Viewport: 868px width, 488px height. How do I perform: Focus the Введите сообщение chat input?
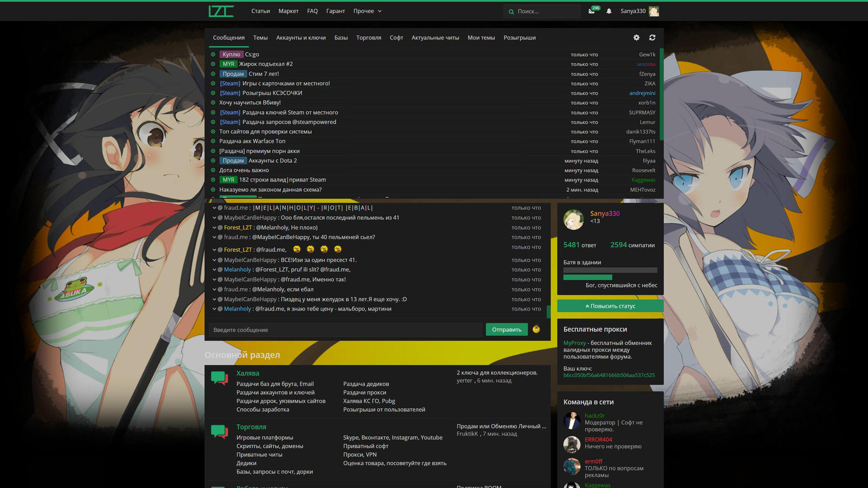point(346,330)
